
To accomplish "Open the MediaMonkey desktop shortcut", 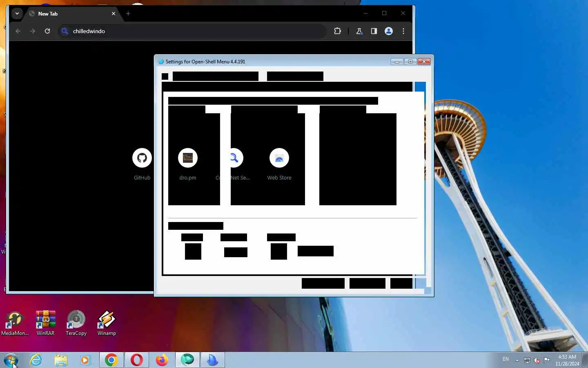I will [15, 323].
